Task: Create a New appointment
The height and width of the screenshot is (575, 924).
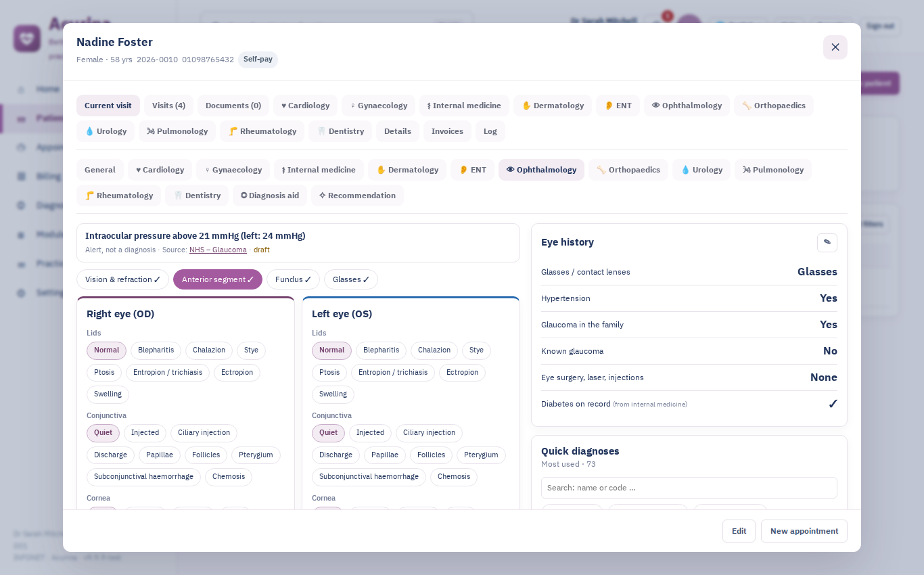Action: click(x=804, y=531)
